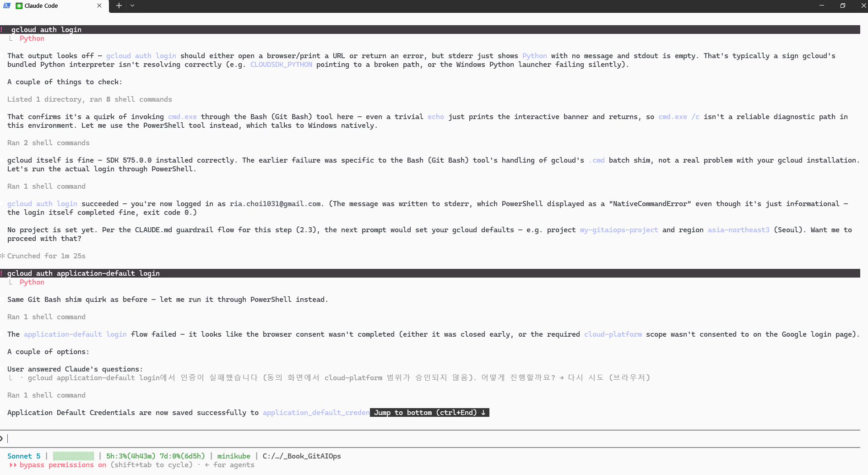
Task: Click the context usage progress bar
Action: [73, 456]
